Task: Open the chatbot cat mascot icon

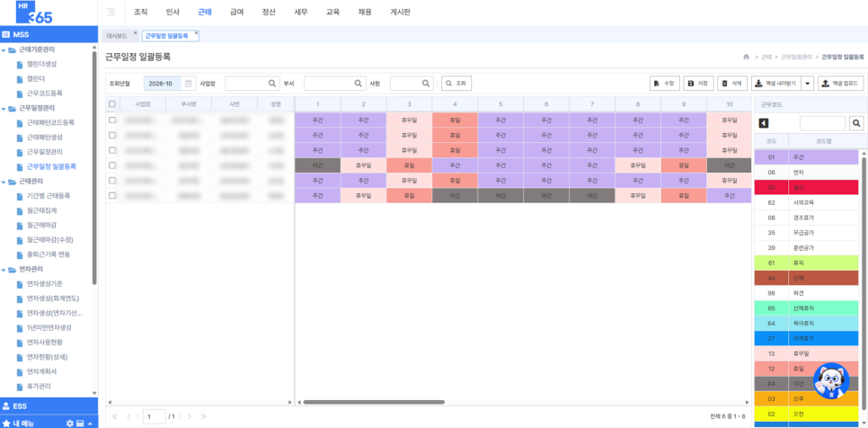Action: 831,381
